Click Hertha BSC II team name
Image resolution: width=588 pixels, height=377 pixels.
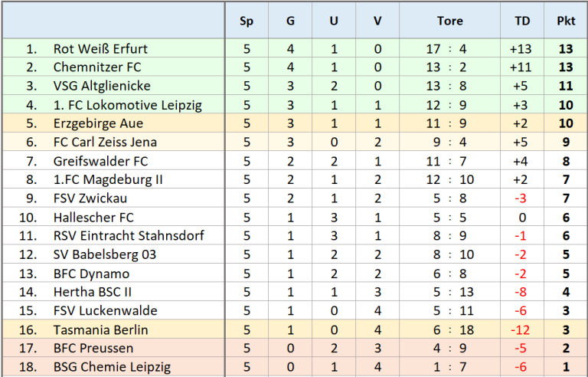[92, 292]
